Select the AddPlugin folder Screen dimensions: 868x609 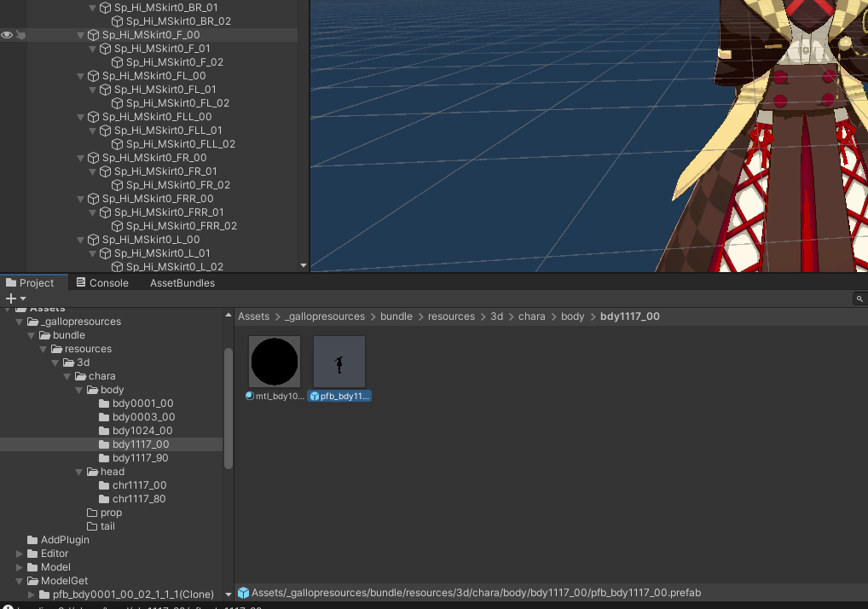58,540
